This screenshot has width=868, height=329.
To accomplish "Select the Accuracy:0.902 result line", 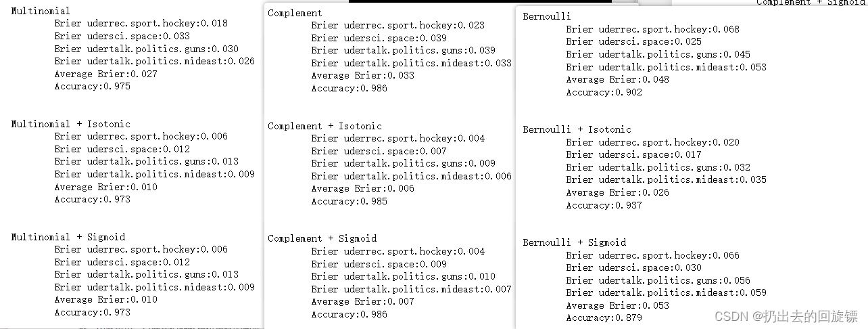I will [604, 93].
